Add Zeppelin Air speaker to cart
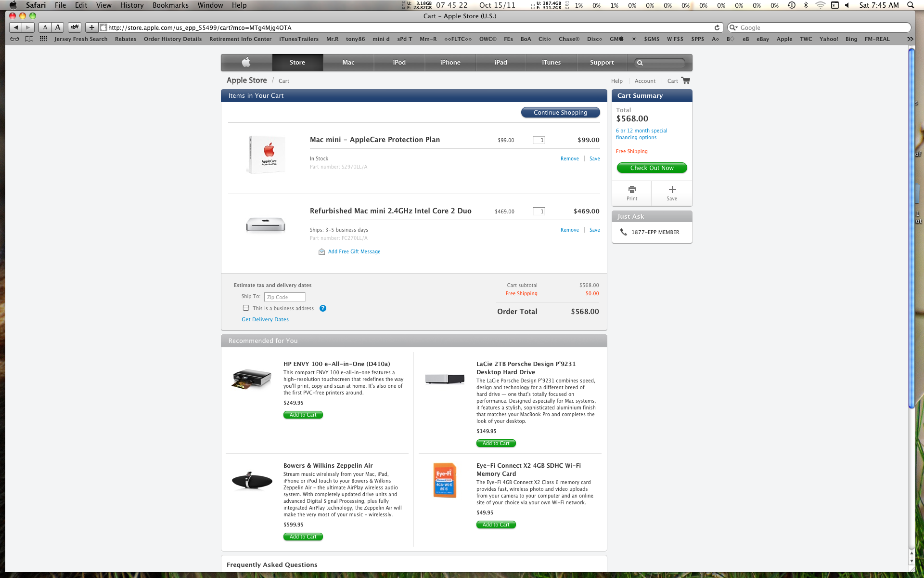The width and height of the screenshot is (924, 578). (303, 537)
